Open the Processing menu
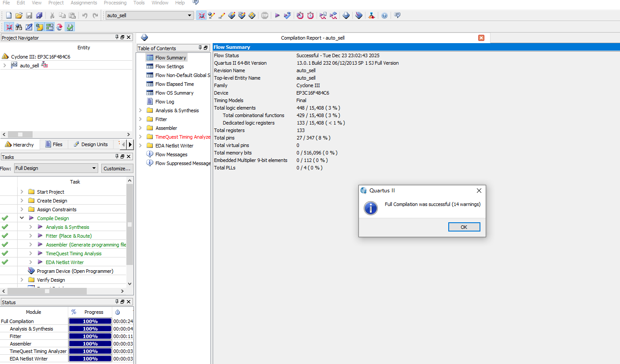This screenshot has width=620, height=364. (x=115, y=3)
